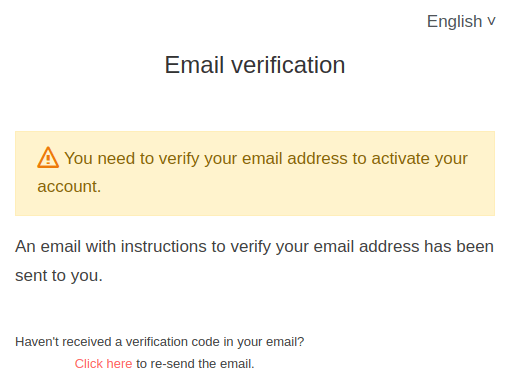Screen dimensions: 510x392
Task: Click the orange warning triangle icon
Action: 48,157
